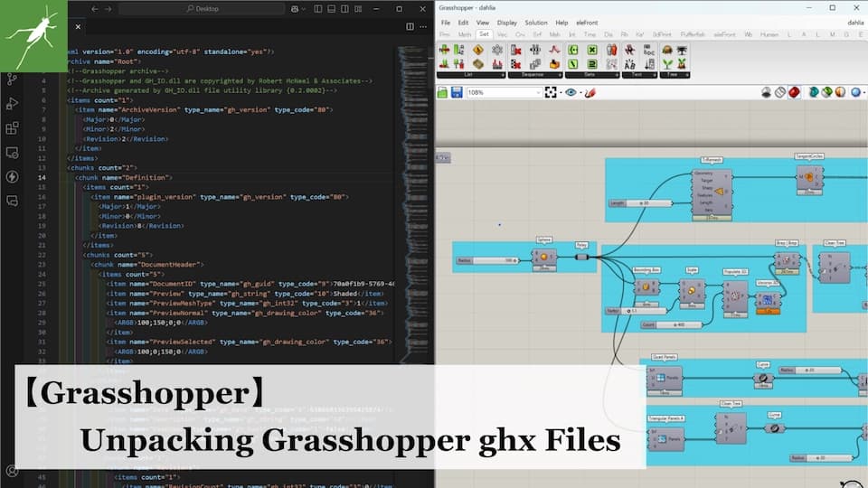Click the Populate 3D component on canvas
Screen dimensions: 868x488
[x=735, y=296]
